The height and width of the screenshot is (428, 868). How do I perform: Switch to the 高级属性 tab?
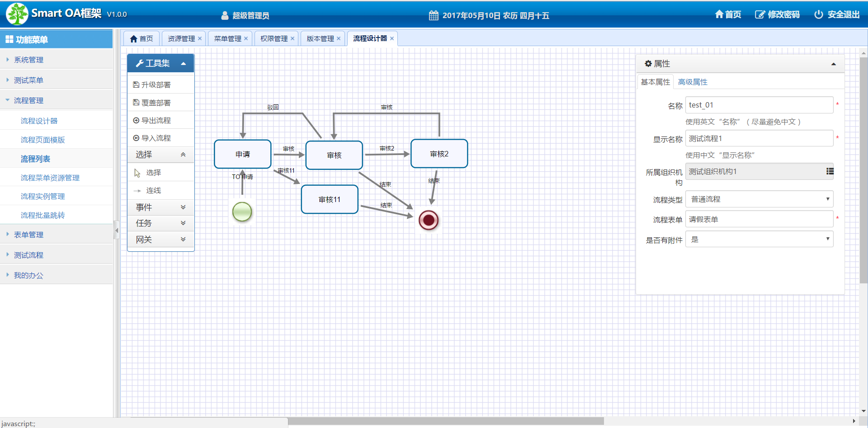693,82
